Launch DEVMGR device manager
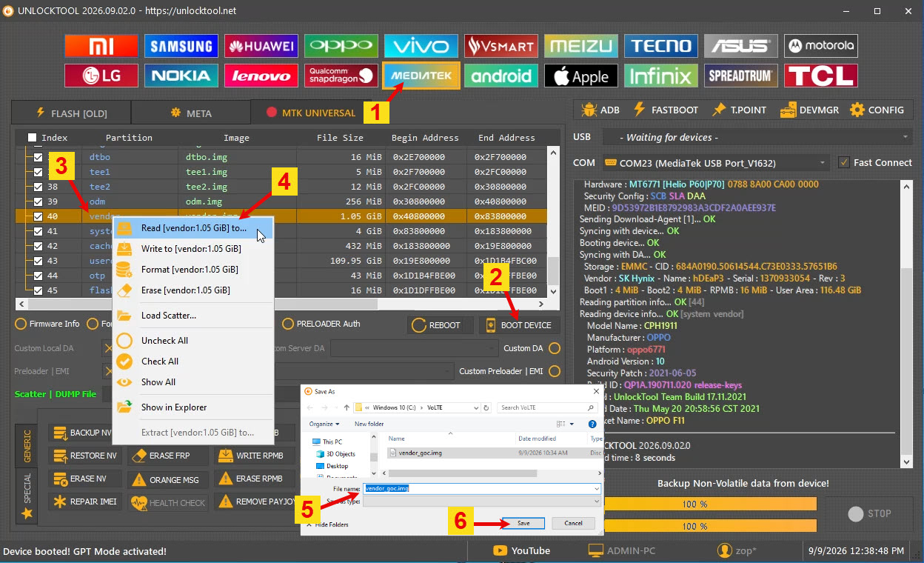924x563 pixels. (809, 110)
